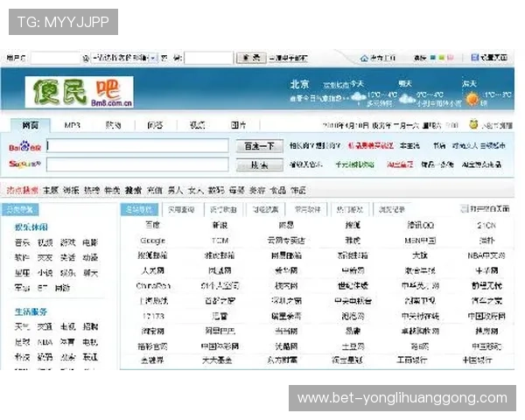Open the email provider dropdown
The width and height of the screenshot is (525, 420).
coord(124,58)
